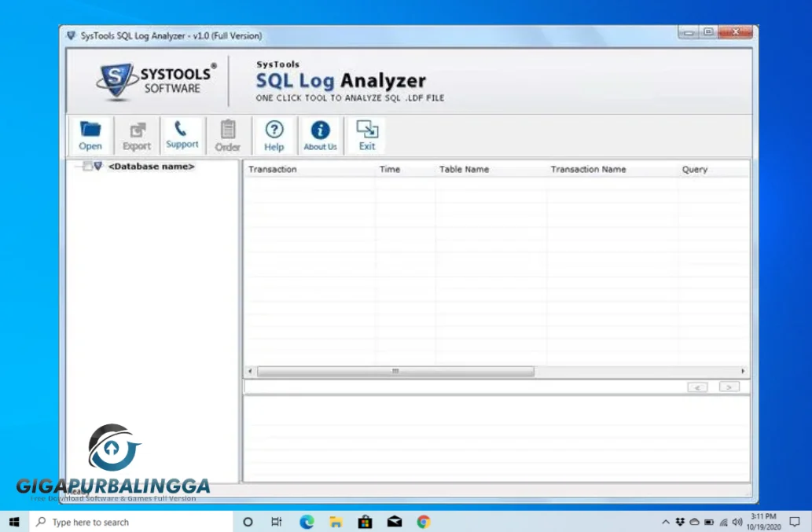Click the Order clipboard icon
This screenshot has width=812, height=532.
coord(227,136)
